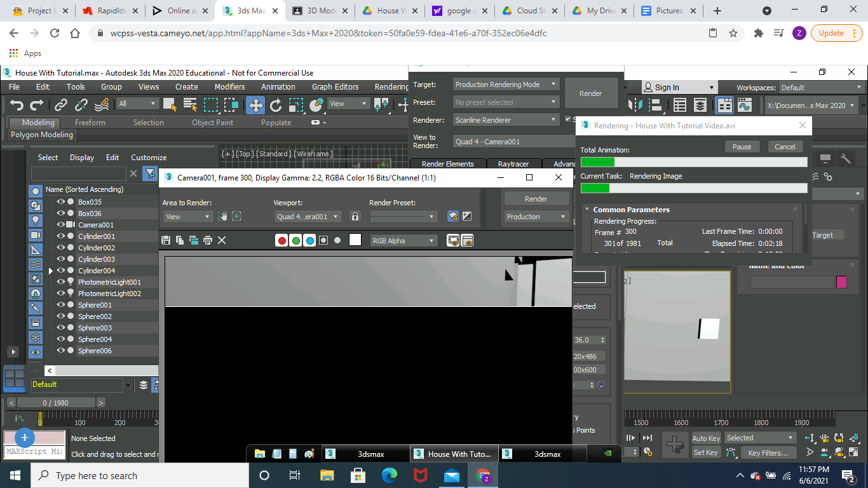Open Utilities wrench tab in command panel

(846, 158)
